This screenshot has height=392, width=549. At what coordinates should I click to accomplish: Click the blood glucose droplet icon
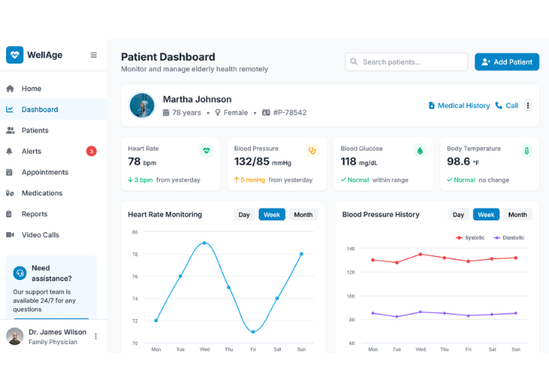click(420, 151)
